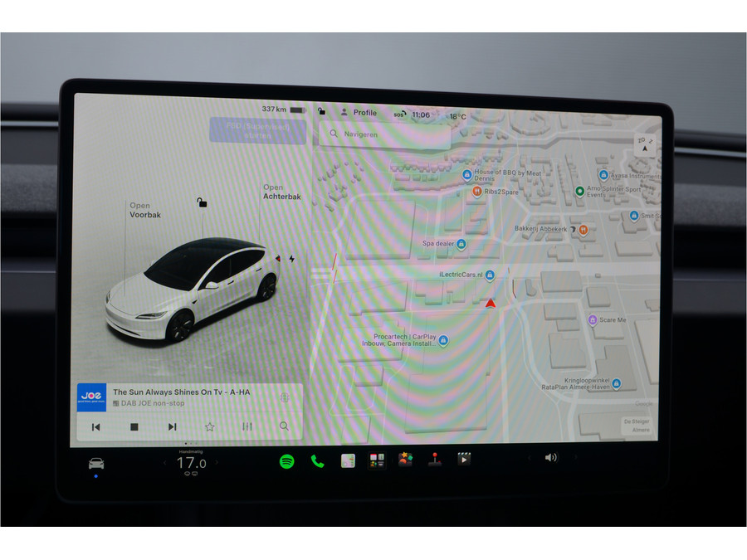Open the Achterbak rear trunk

click(282, 192)
